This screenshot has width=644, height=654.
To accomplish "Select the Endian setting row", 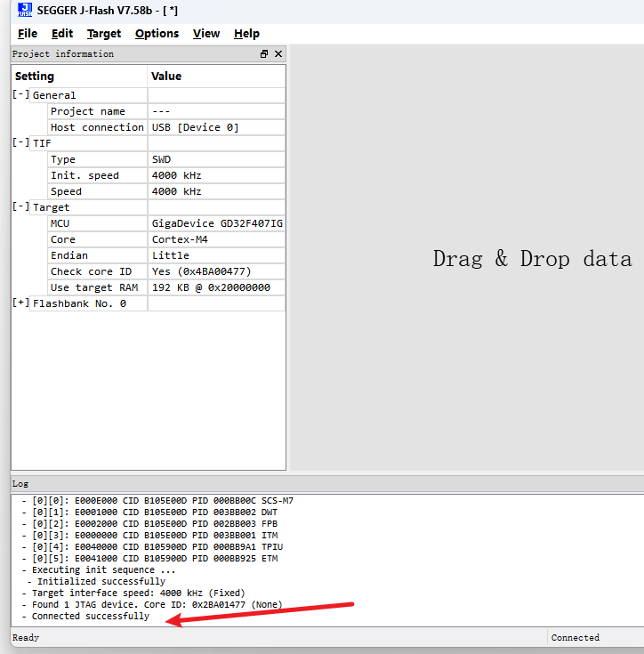I will pyautogui.click(x=97, y=255).
